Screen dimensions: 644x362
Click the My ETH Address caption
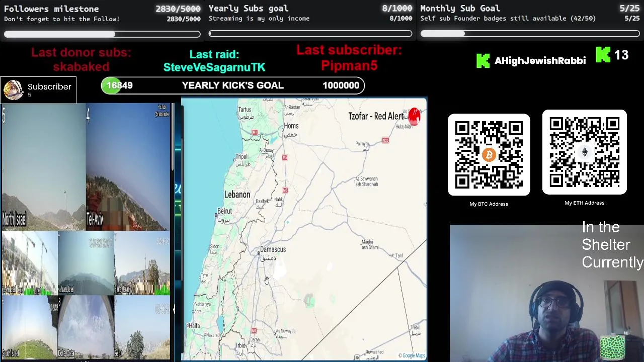[x=584, y=203]
